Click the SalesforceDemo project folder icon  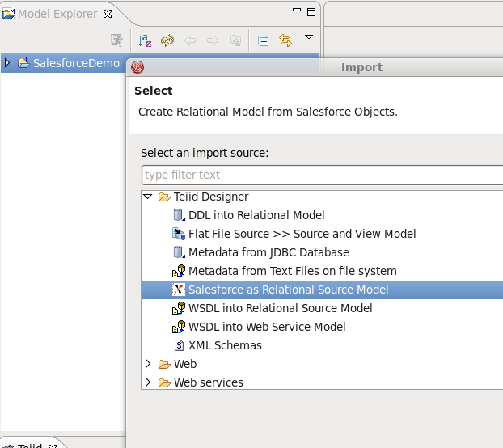click(x=23, y=62)
